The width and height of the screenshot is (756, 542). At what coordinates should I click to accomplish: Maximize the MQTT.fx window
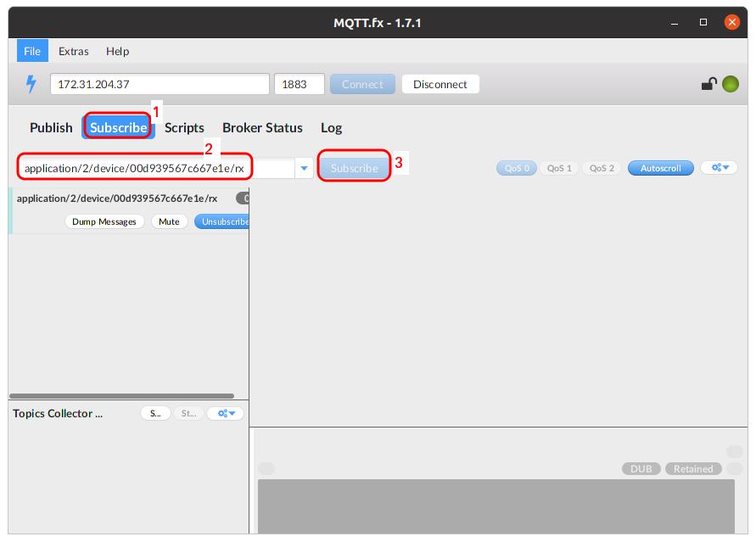pos(703,22)
